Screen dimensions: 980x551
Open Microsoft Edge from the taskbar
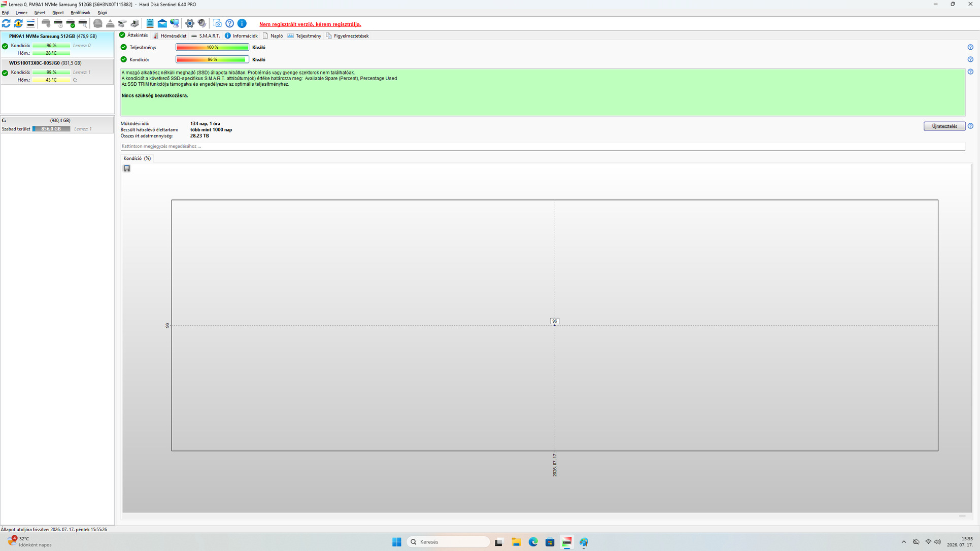(x=533, y=542)
